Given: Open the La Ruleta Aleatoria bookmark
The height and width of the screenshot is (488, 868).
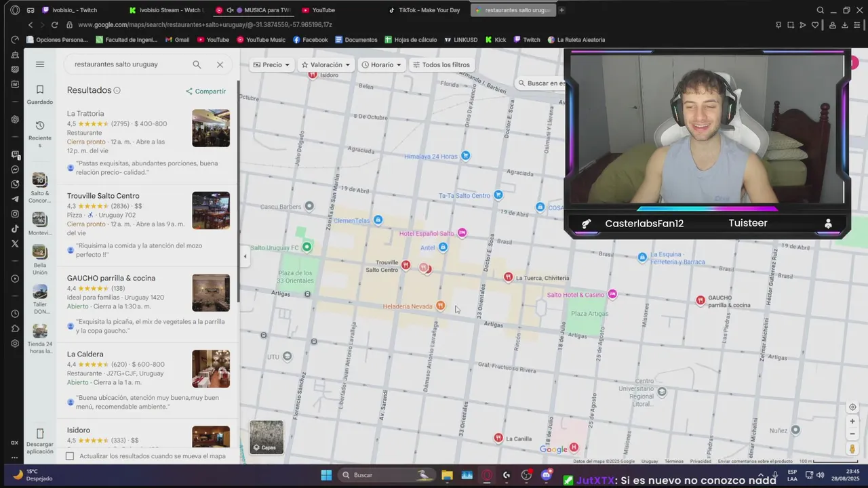Looking at the screenshot, I should (x=576, y=40).
